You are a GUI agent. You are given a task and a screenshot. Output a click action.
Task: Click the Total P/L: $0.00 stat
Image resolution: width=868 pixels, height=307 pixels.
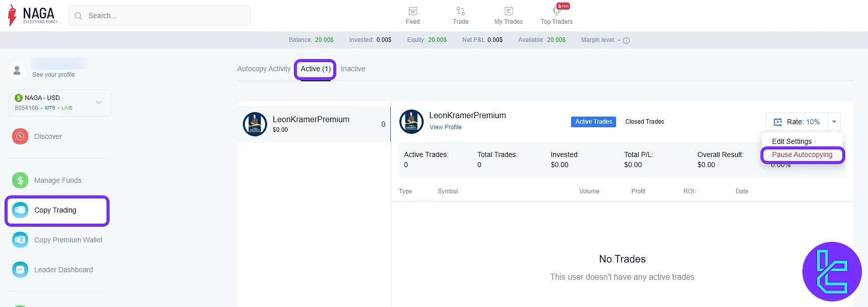point(639,160)
